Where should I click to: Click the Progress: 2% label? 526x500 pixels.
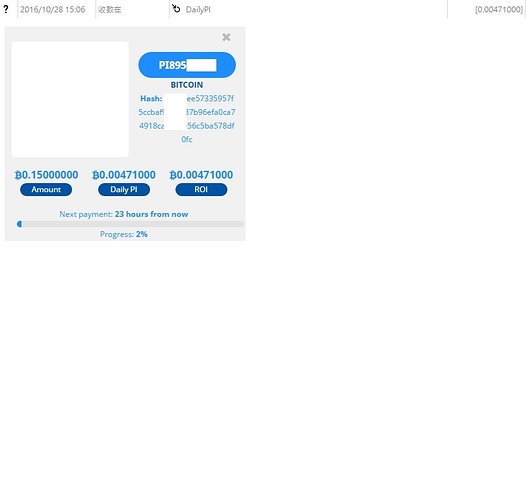click(124, 234)
